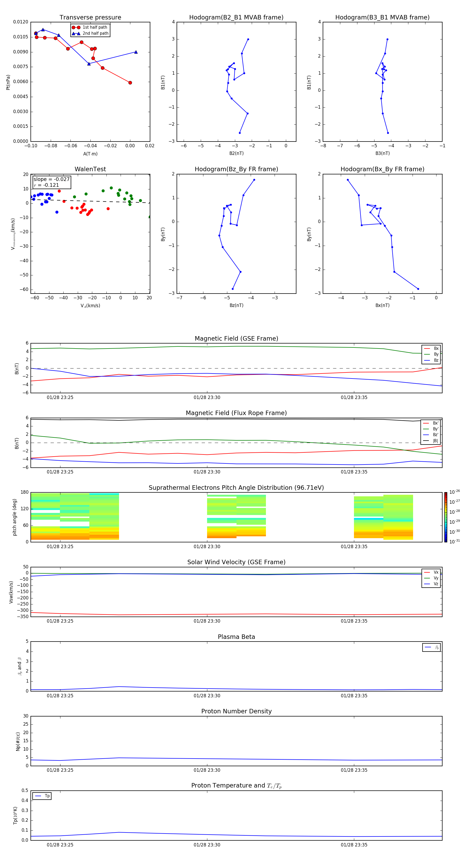Click the "Bx" entry in GSE legend
This screenshot has width=473, height=868.
[431, 349]
